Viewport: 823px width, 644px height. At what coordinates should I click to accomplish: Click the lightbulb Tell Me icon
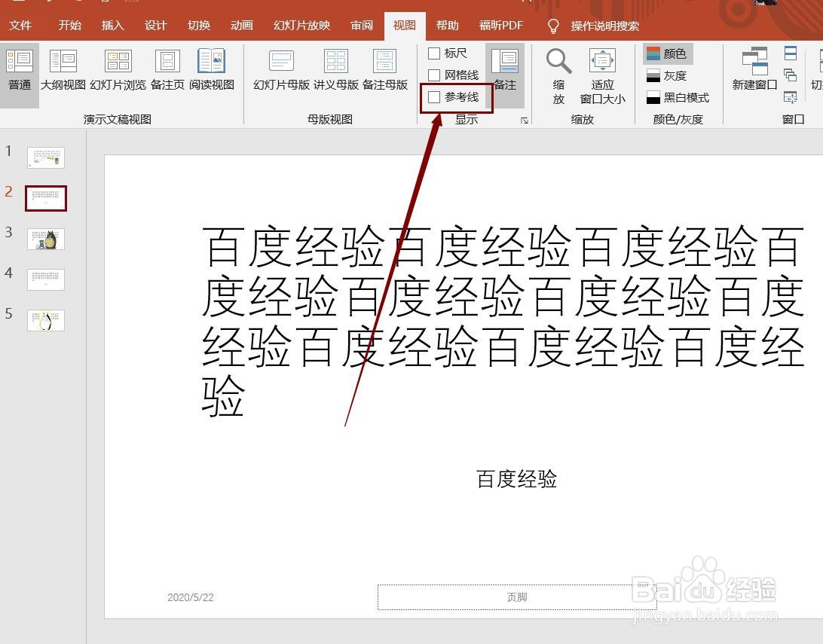click(552, 26)
